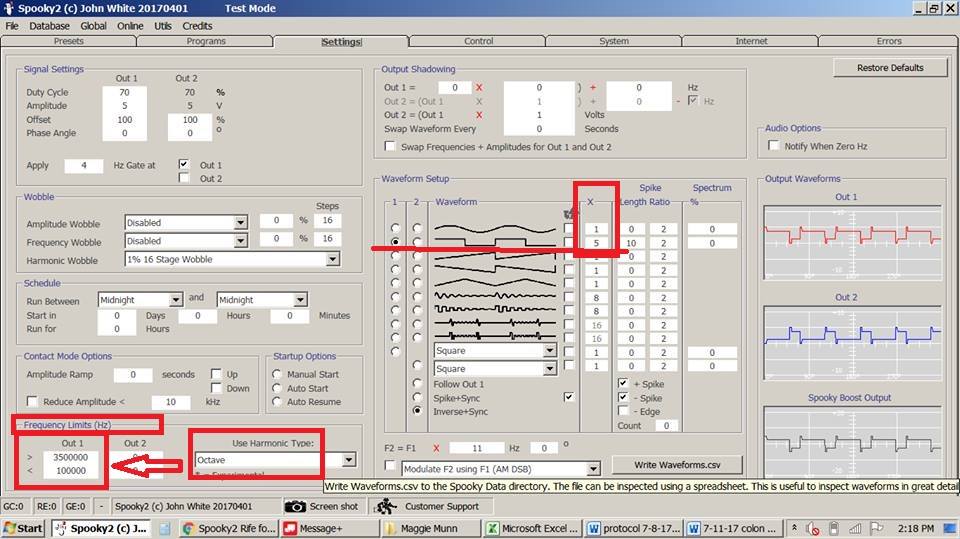Toggle the - Edge checkbox
This screenshot has width=960, height=539.
623,411
